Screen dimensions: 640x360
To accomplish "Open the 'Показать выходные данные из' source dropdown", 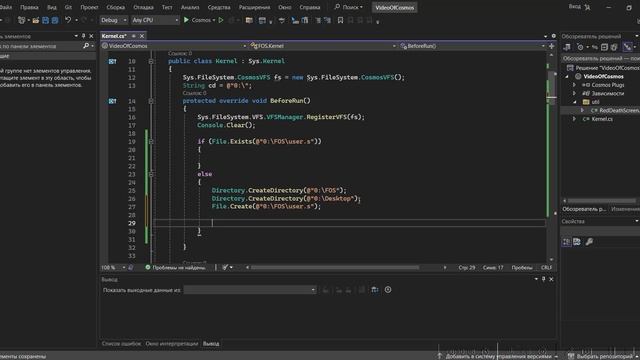I will tap(250, 290).
